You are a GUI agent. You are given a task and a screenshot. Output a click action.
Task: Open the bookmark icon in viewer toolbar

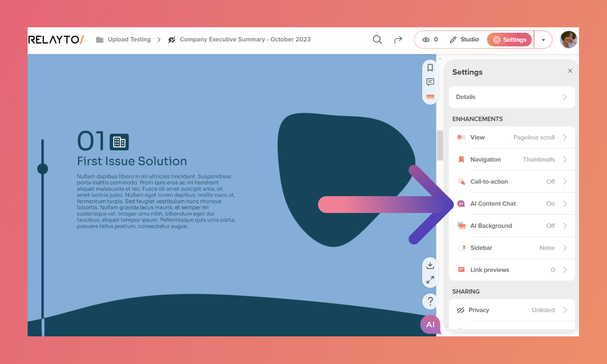(x=430, y=68)
